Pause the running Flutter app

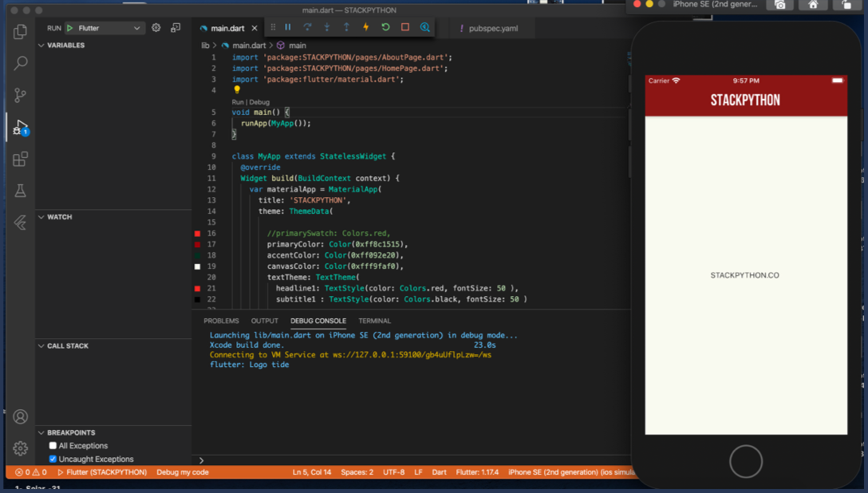pyautogui.click(x=288, y=26)
